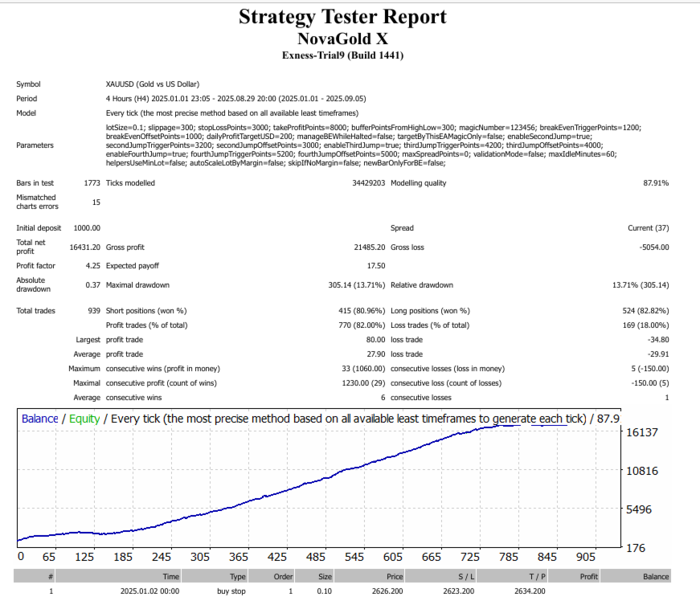Image resolution: width=700 pixels, height=601 pixels.
Task: Select Gross profit value 21485.20
Action: tap(369, 247)
